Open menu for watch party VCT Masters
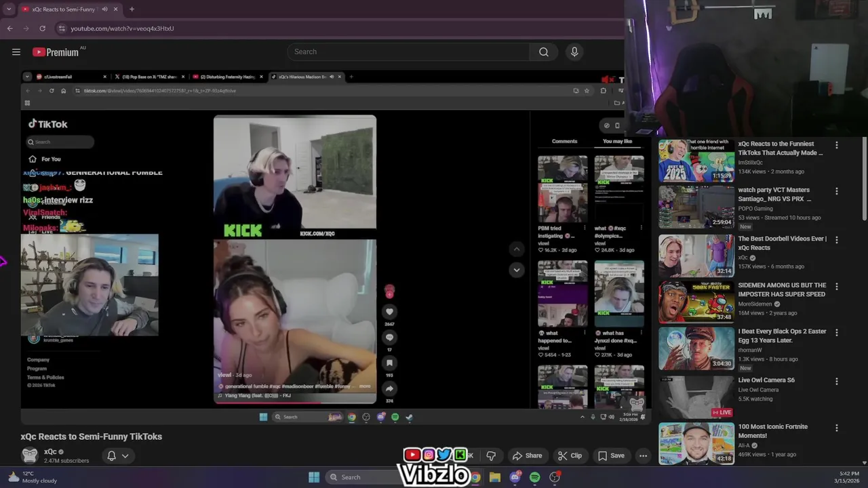Viewport: 868px width, 488px height. point(837,191)
